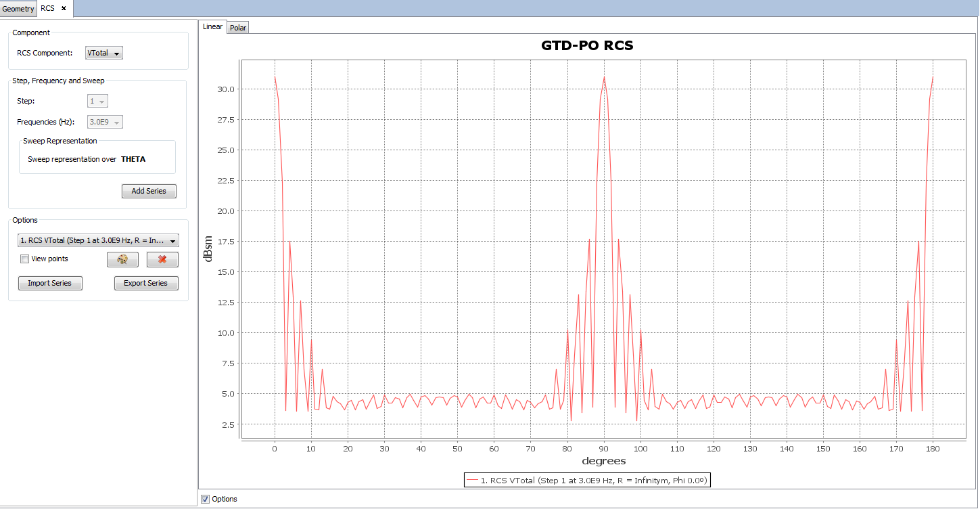Click the red line sample in the legend
The height and width of the screenshot is (509, 980).
coord(472,481)
